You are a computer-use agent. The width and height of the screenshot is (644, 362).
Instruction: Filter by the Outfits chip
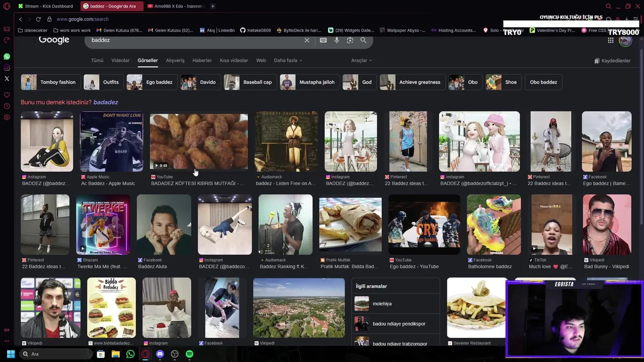(x=104, y=82)
